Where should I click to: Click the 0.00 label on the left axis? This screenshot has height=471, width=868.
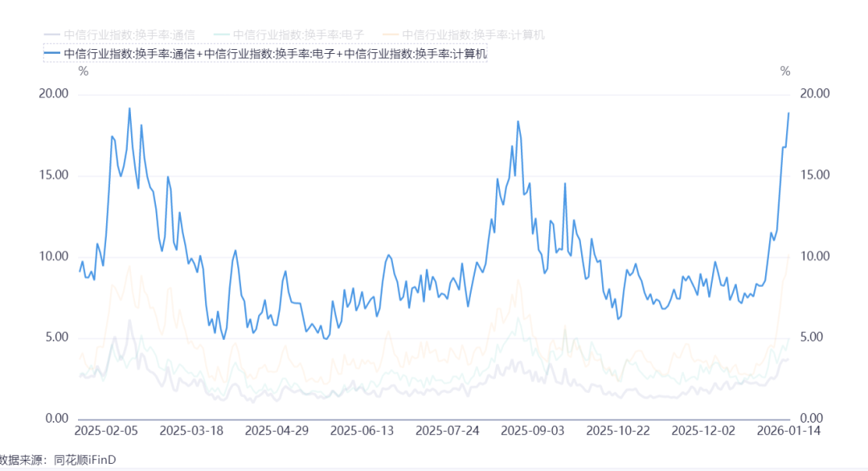(57, 419)
